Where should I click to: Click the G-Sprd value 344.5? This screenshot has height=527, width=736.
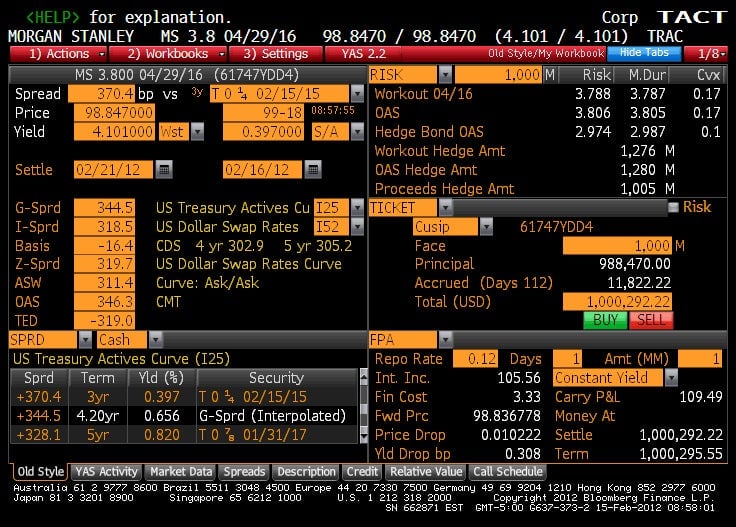pos(104,207)
